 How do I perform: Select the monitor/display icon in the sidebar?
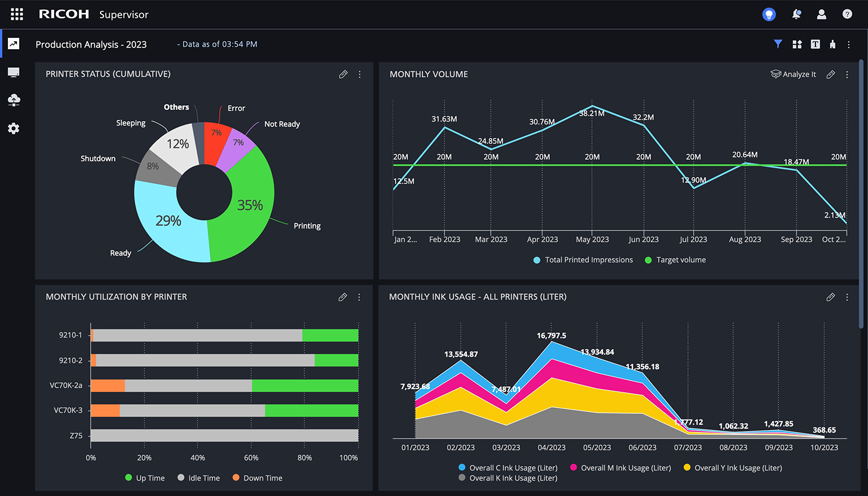pyautogui.click(x=13, y=72)
